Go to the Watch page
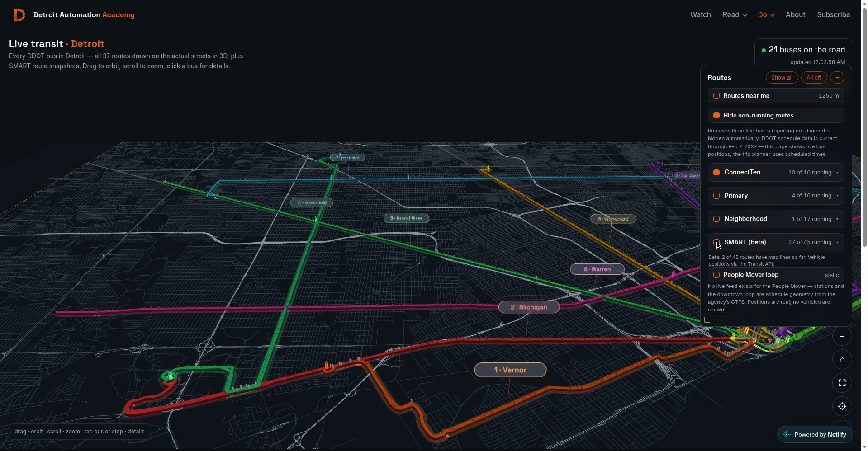The width and height of the screenshot is (868, 451). (x=700, y=15)
